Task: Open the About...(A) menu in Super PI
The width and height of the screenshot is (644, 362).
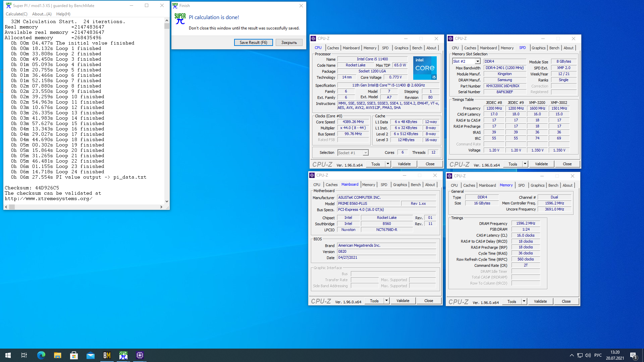Action: [x=42, y=14]
